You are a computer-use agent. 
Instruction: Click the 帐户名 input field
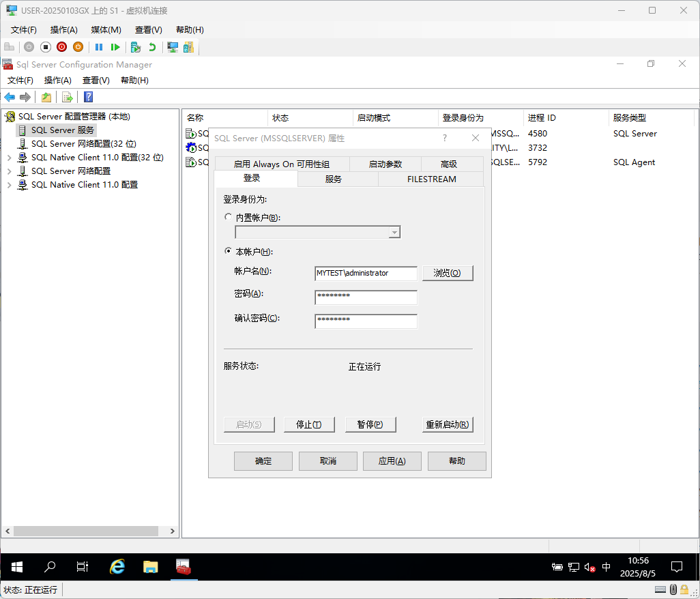point(366,273)
